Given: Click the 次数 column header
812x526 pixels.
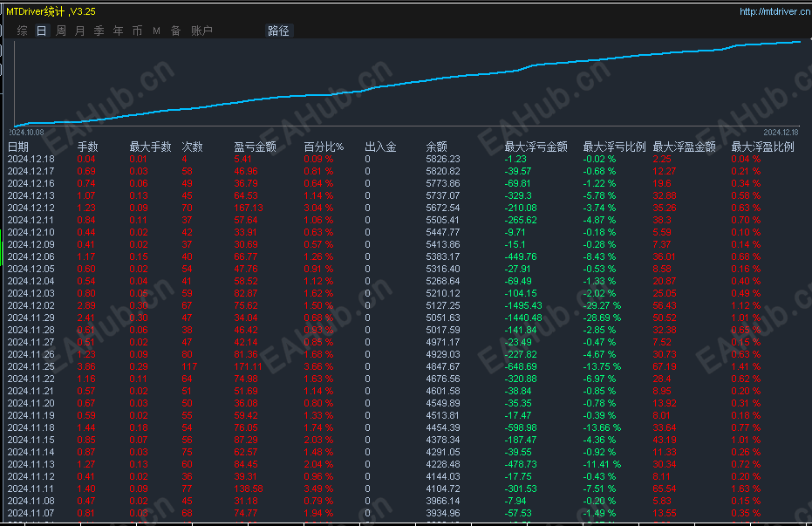Looking at the screenshot, I should 192,147.
